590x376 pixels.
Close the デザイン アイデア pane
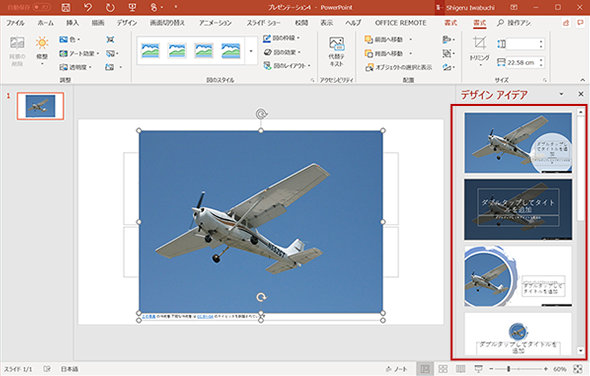point(581,94)
